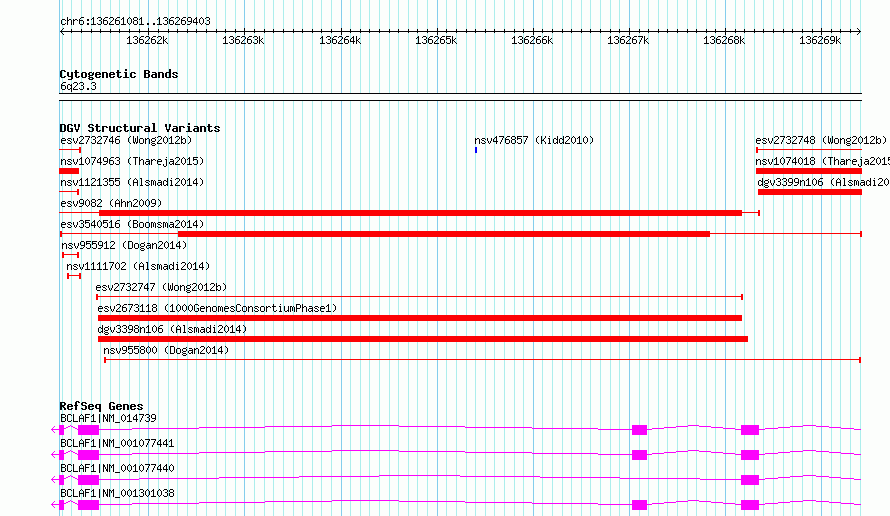This screenshot has width=890, height=516.
Task: Click the thick red esv2673118 variant bar
Action: [420, 318]
